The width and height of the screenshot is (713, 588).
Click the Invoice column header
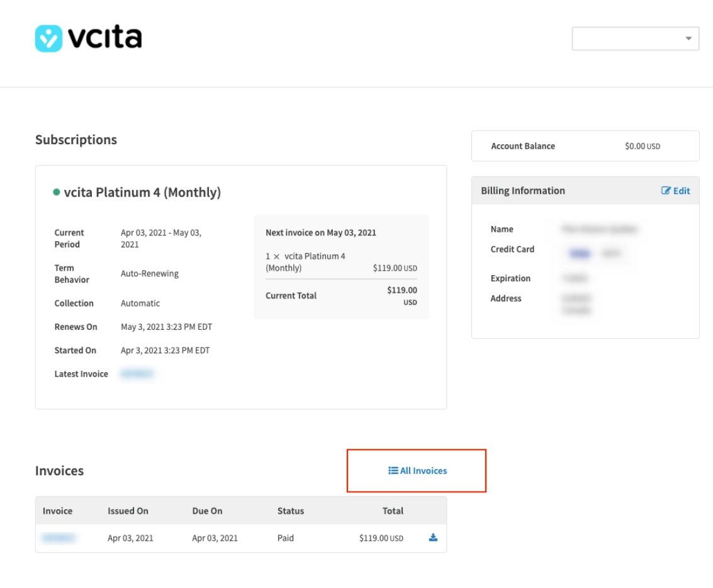(x=57, y=511)
